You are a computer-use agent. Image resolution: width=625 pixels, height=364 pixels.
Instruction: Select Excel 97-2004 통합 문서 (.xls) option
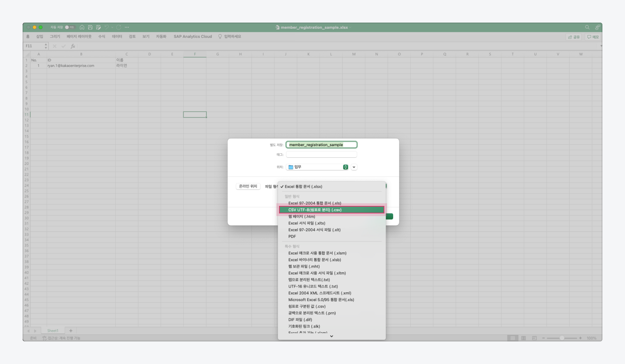pyautogui.click(x=315, y=203)
